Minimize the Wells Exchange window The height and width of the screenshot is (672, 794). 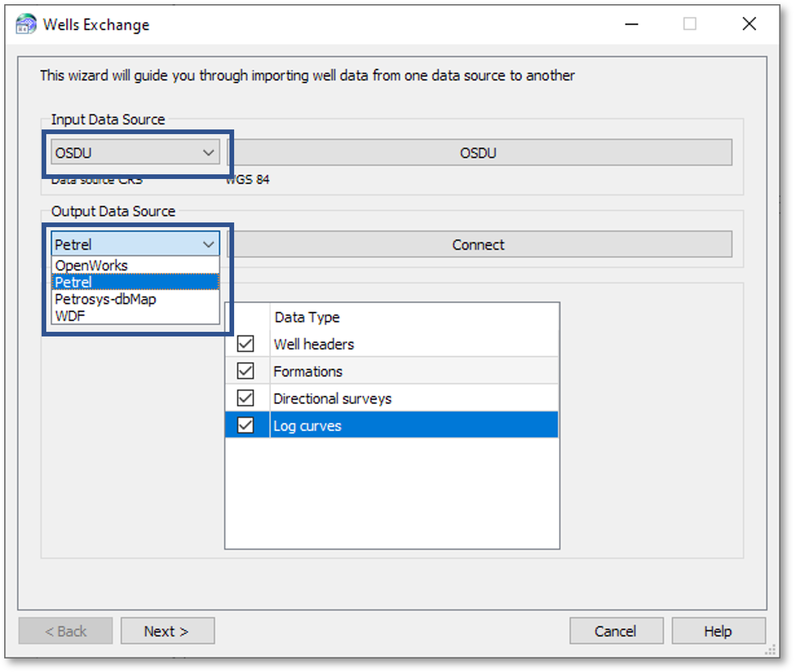click(x=631, y=24)
